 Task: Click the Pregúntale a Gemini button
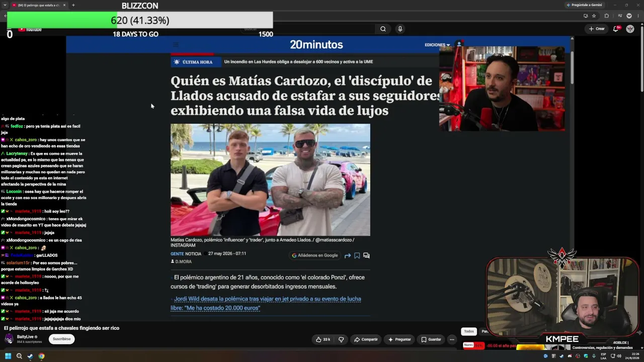pyautogui.click(x=584, y=5)
